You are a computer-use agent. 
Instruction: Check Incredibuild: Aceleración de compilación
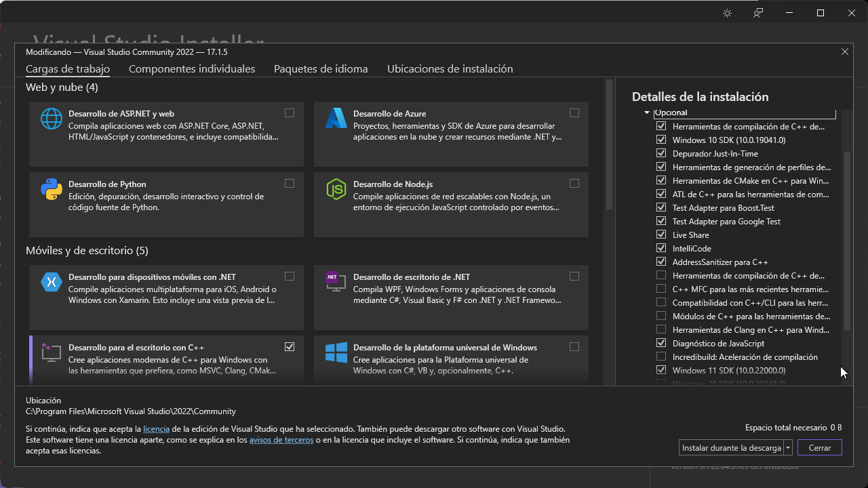click(661, 357)
